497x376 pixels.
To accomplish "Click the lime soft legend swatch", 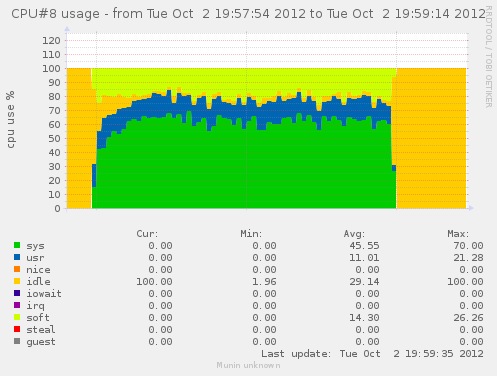I will [x=17, y=317].
